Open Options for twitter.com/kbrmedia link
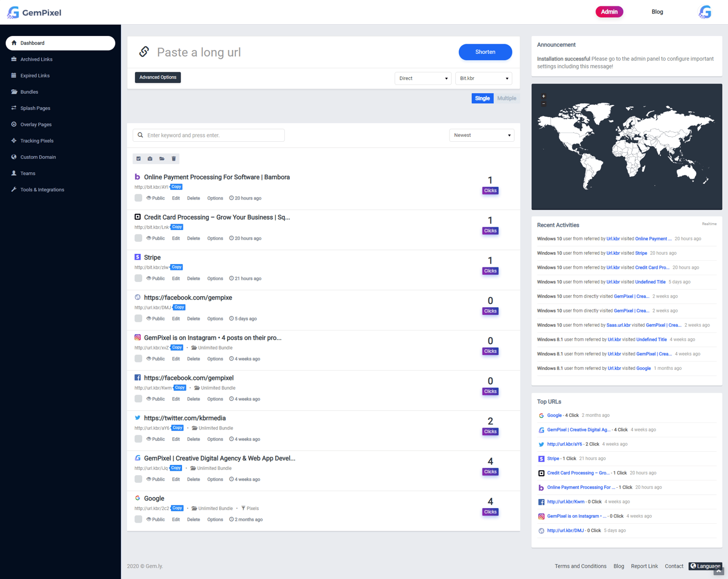 click(x=215, y=439)
